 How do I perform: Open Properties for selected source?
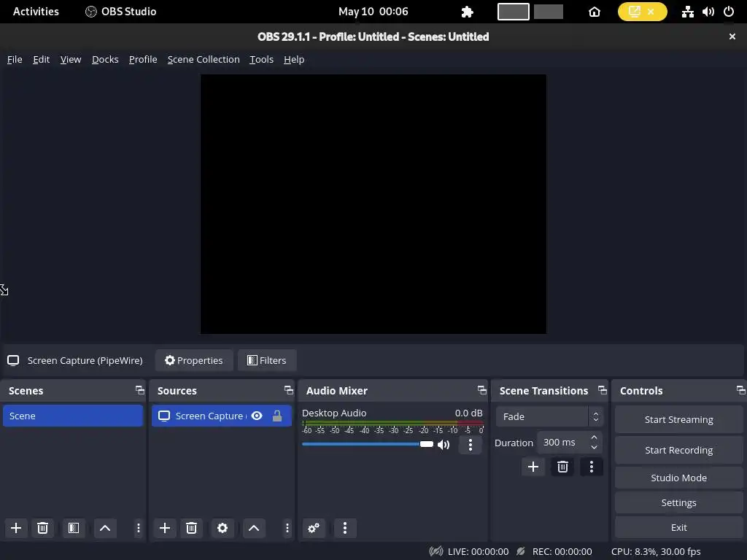[194, 360]
